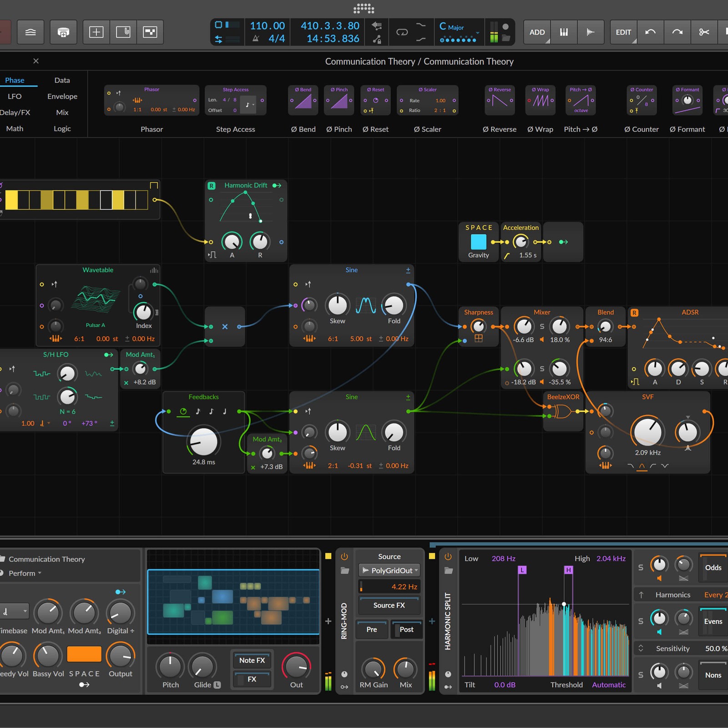Image resolution: width=728 pixels, height=728 pixels.
Task: Click the EDIT button in top toolbar
Action: [623, 32]
